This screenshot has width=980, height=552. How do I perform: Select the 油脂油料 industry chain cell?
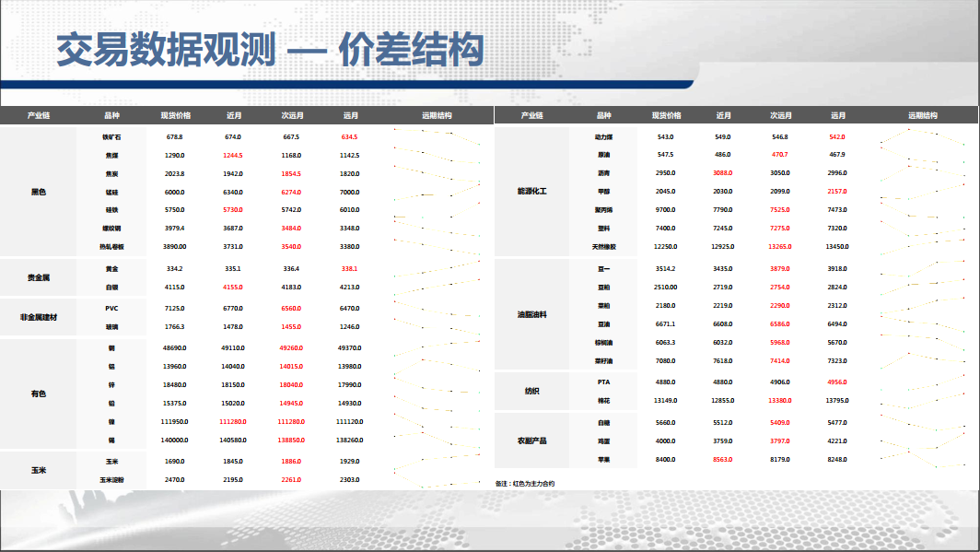(x=531, y=314)
